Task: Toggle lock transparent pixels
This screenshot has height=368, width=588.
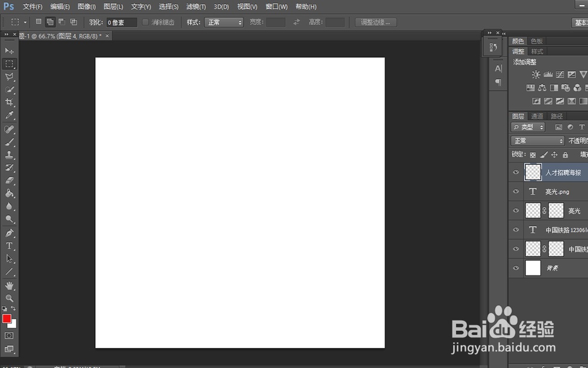Action: point(533,155)
